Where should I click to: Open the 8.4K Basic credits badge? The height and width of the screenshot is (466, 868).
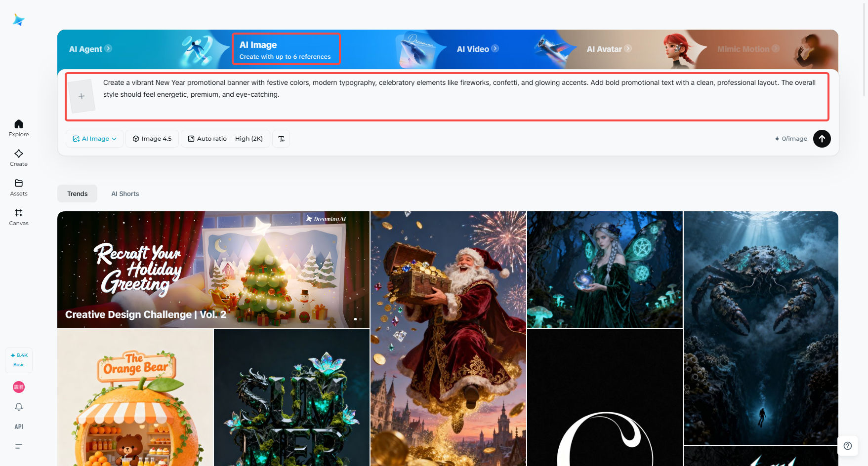19,360
